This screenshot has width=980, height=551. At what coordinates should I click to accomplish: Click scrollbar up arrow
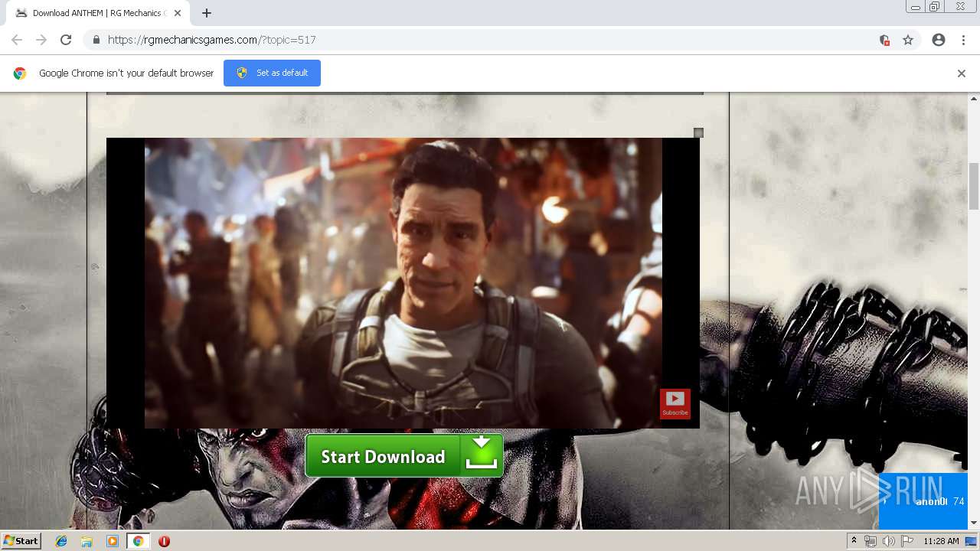tap(974, 99)
